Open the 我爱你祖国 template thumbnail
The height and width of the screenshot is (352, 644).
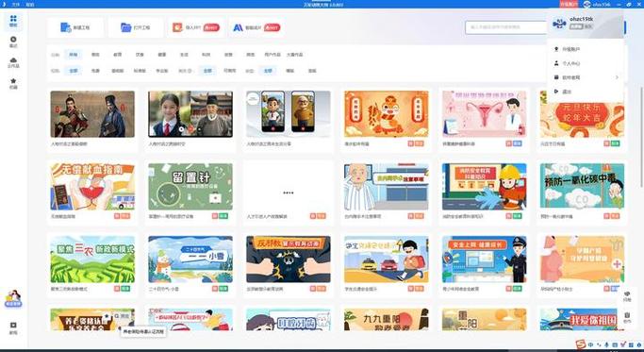point(582,320)
